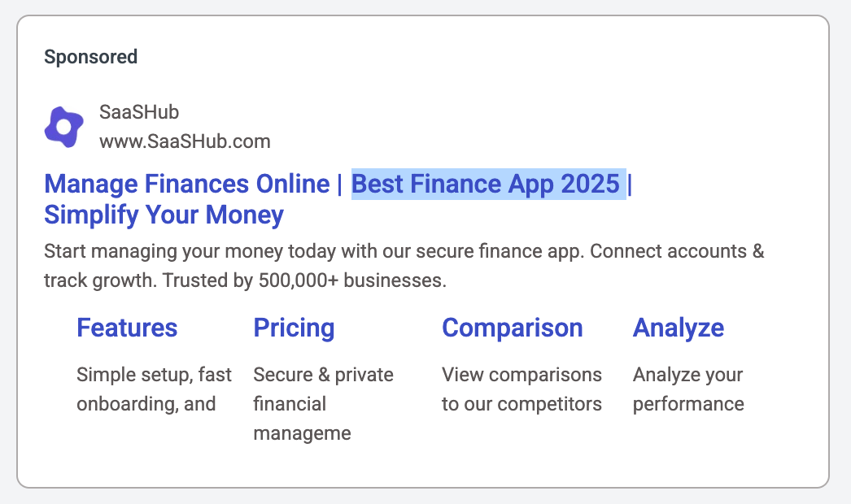Click the ad description starting 'Start managing your money'
This screenshot has height=504, width=851.
click(404, 266)
